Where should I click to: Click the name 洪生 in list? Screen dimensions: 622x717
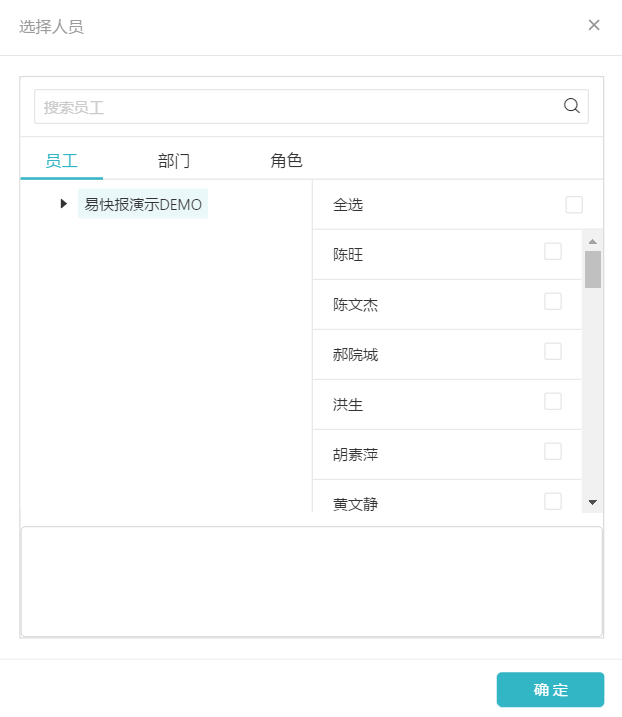pos(348,405)
